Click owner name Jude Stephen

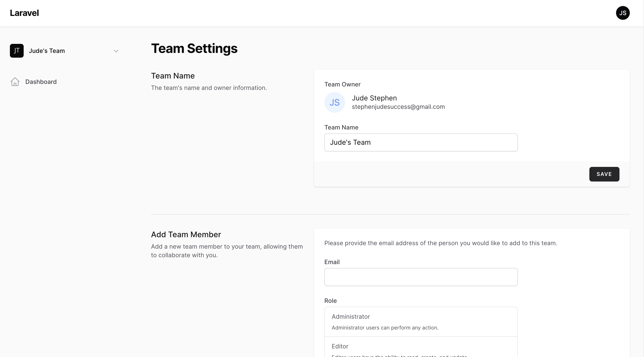click(374, 98)
